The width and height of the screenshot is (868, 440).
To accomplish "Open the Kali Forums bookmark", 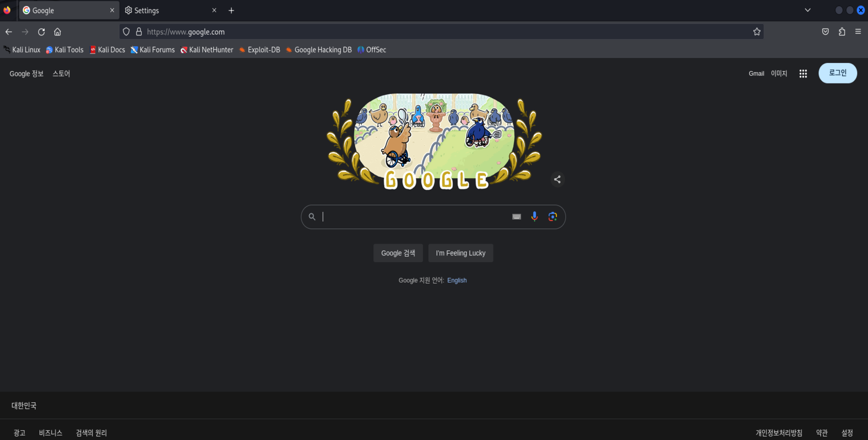I will (x=152, y=50).
